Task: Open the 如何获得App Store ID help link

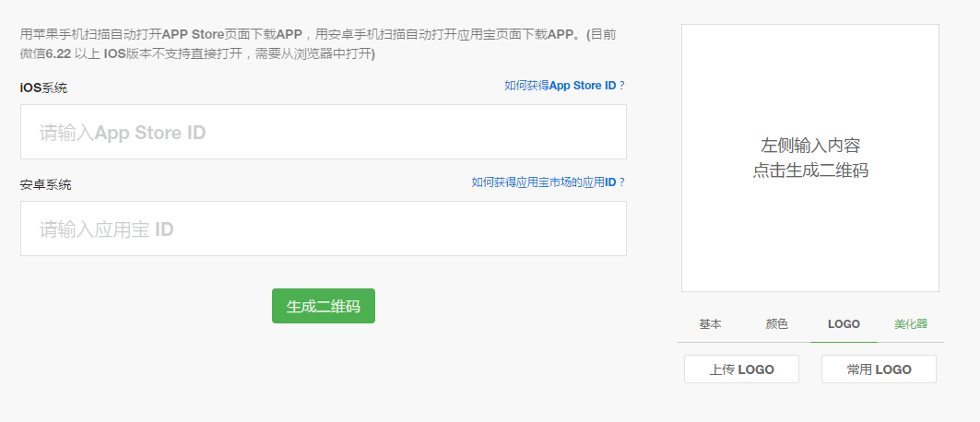Action: (x=560, y=86)
